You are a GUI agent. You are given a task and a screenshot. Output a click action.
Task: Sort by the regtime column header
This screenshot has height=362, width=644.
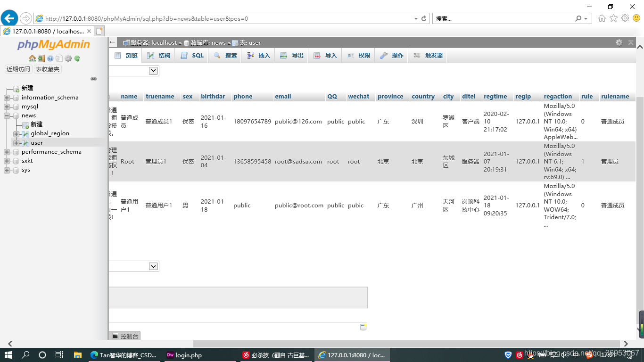pyautogui.click(x=495, y=96)
